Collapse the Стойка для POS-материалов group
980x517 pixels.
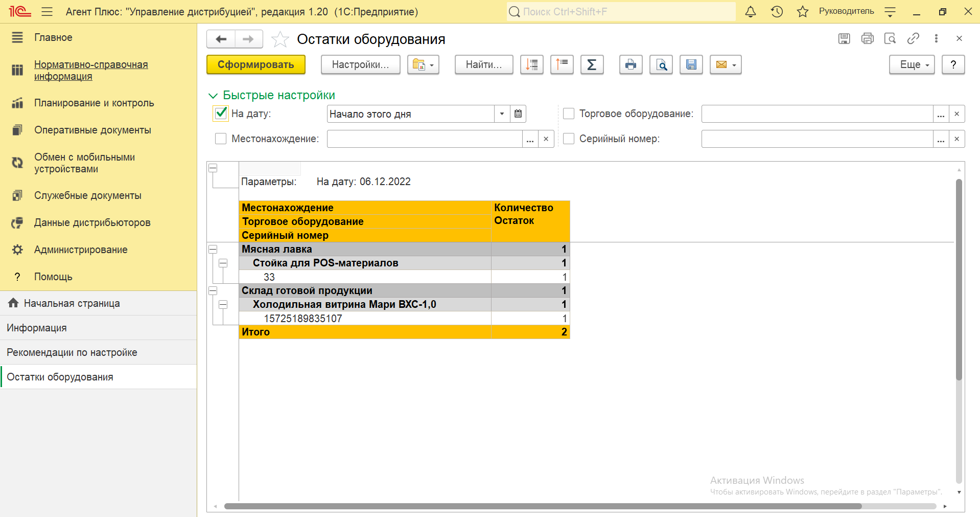(223, 263)
